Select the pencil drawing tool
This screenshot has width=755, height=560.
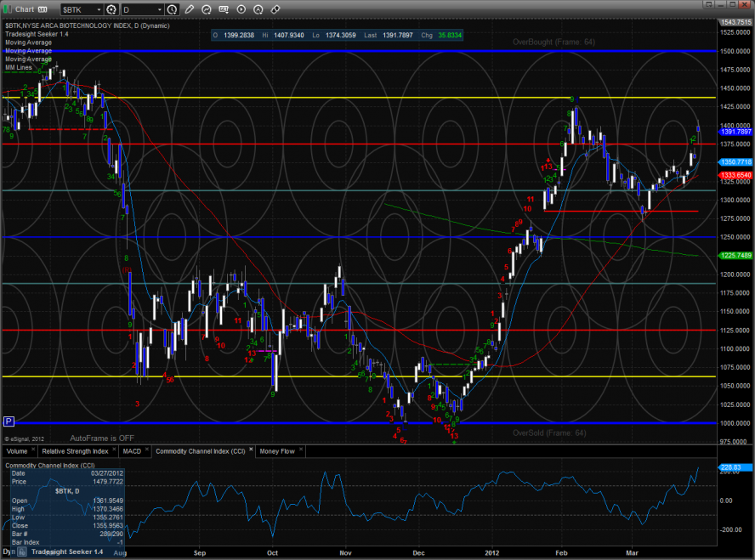tap(189, 9)
